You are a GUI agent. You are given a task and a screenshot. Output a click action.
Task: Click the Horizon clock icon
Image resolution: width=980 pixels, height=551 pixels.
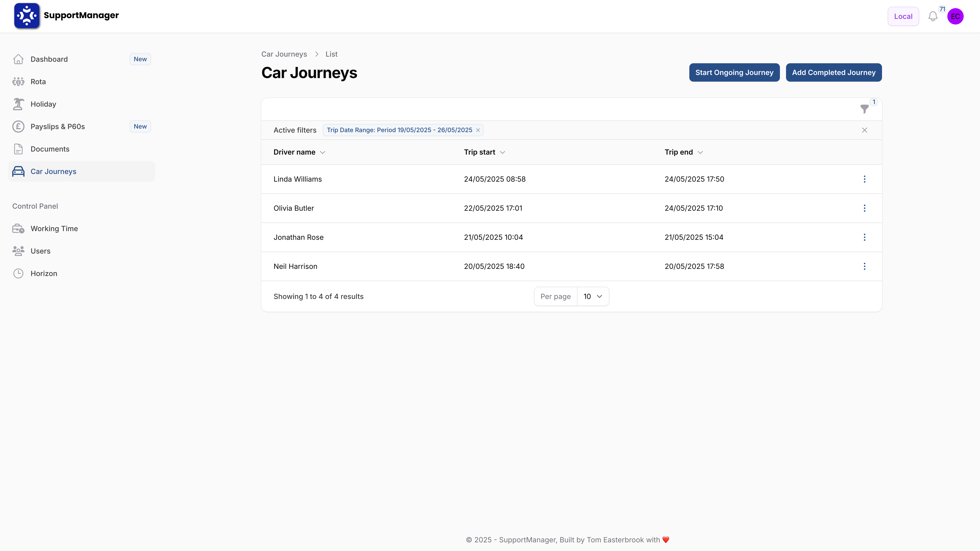coord(18,273)
